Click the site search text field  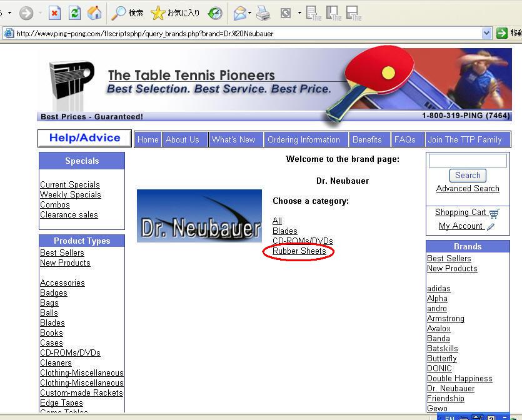coord(468,161)
